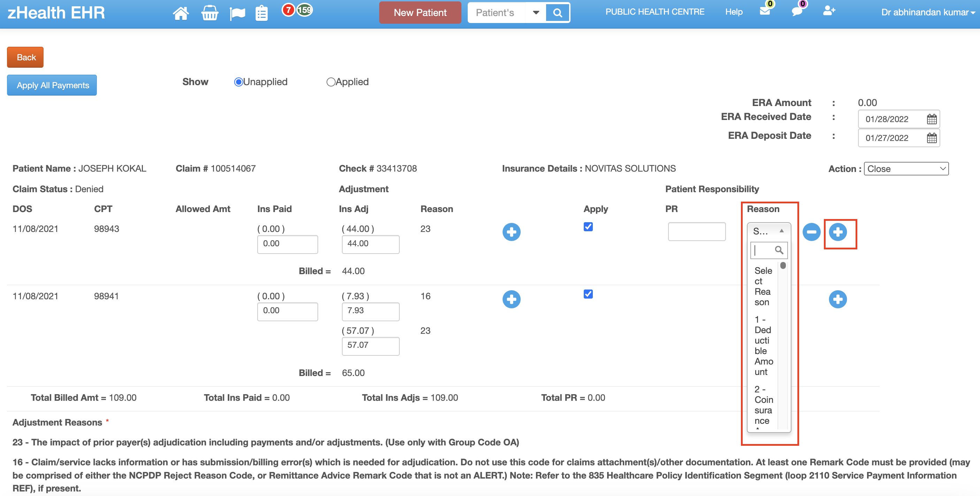Screen dimensions: 980x496
Task: Choose '2 - Coinsurance' reason option
Action: [x=764, y=405]
